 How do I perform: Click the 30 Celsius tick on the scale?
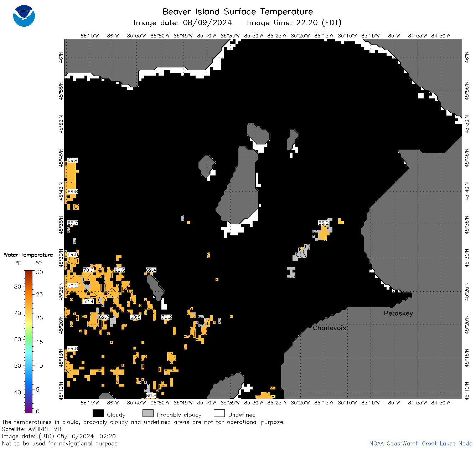point(40,272)
